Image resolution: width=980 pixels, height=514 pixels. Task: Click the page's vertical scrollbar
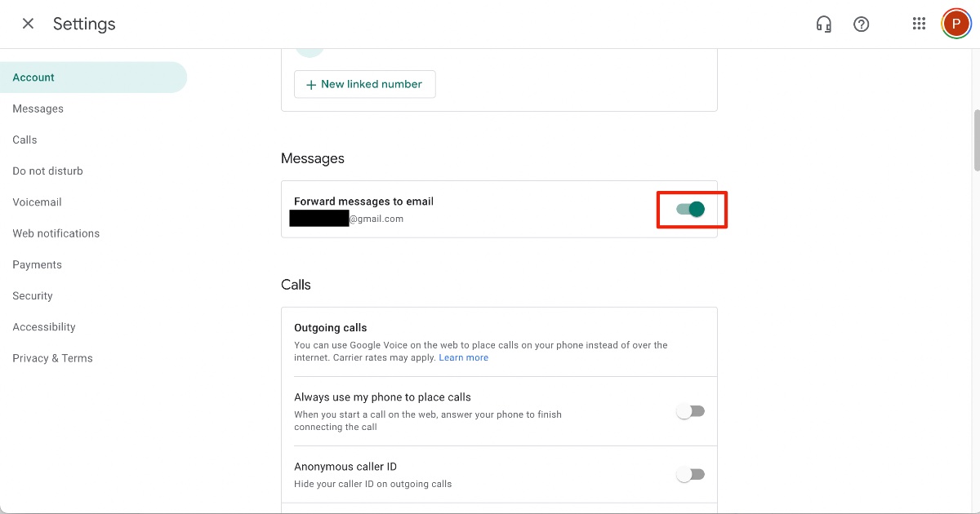976,139
